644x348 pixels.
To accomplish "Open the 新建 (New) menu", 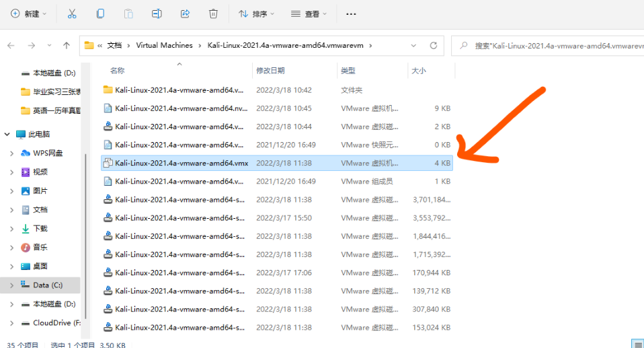I will pos(28,14).
